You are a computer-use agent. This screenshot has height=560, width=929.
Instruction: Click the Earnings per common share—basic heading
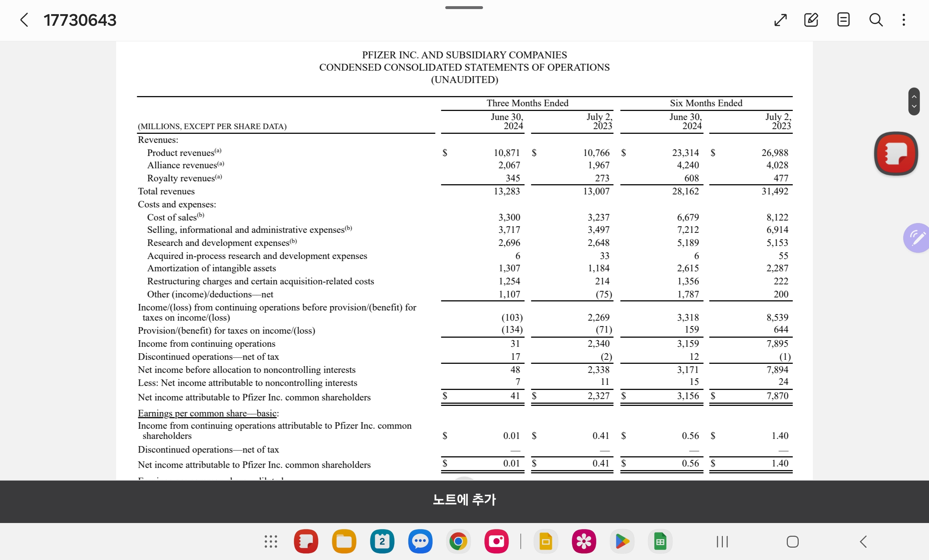[x=208, y=413]
